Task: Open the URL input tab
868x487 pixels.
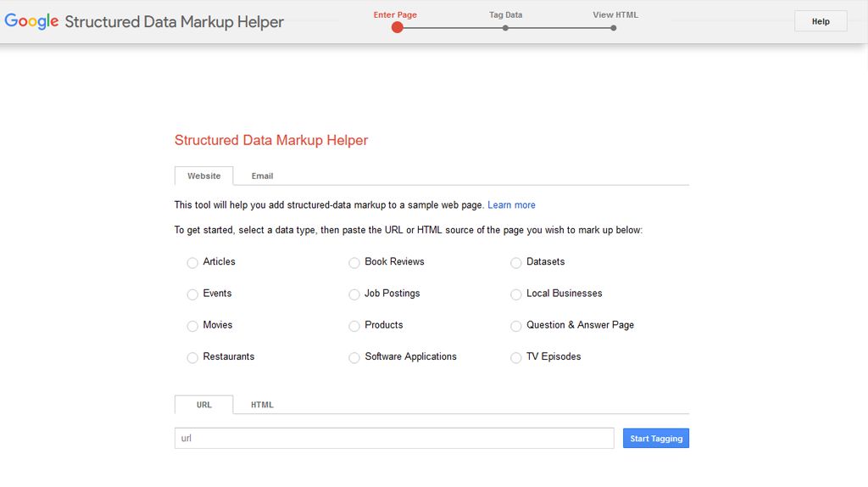Action: [x=203, y=405]
